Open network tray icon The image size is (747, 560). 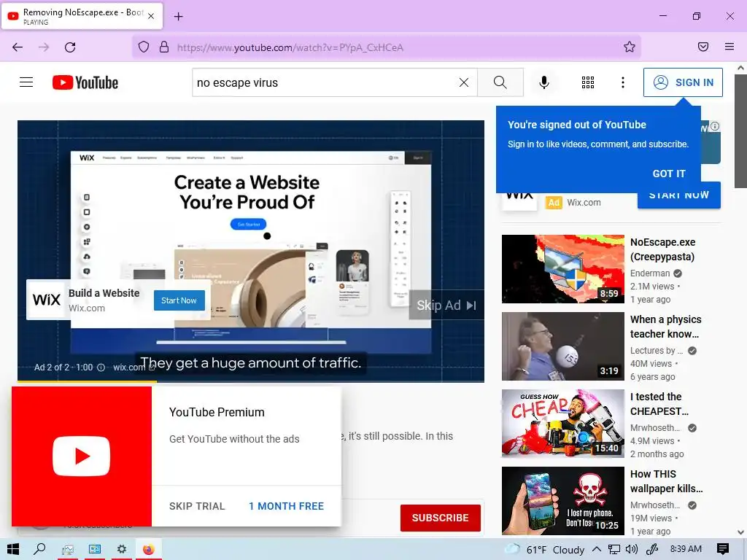coord(614,550)
